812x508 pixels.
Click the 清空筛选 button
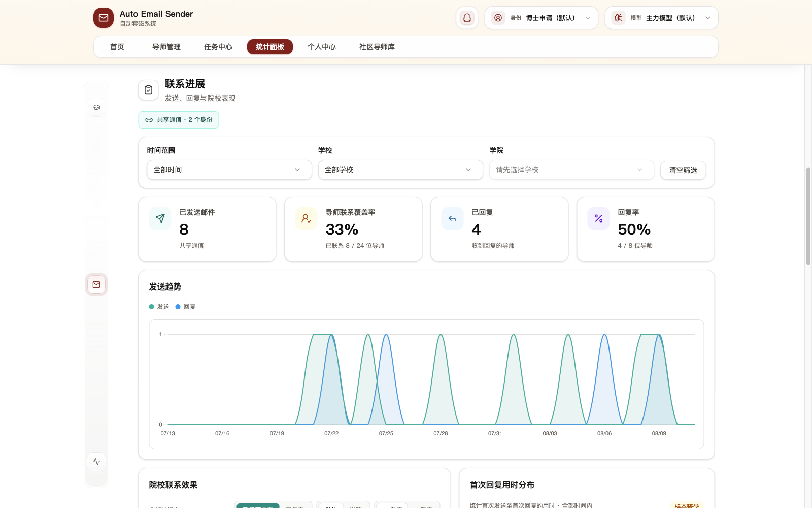click(x=683, y=170)
